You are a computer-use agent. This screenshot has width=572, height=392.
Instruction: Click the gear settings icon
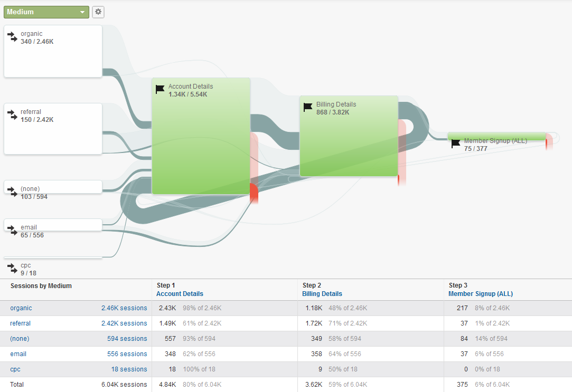point(98,12)
